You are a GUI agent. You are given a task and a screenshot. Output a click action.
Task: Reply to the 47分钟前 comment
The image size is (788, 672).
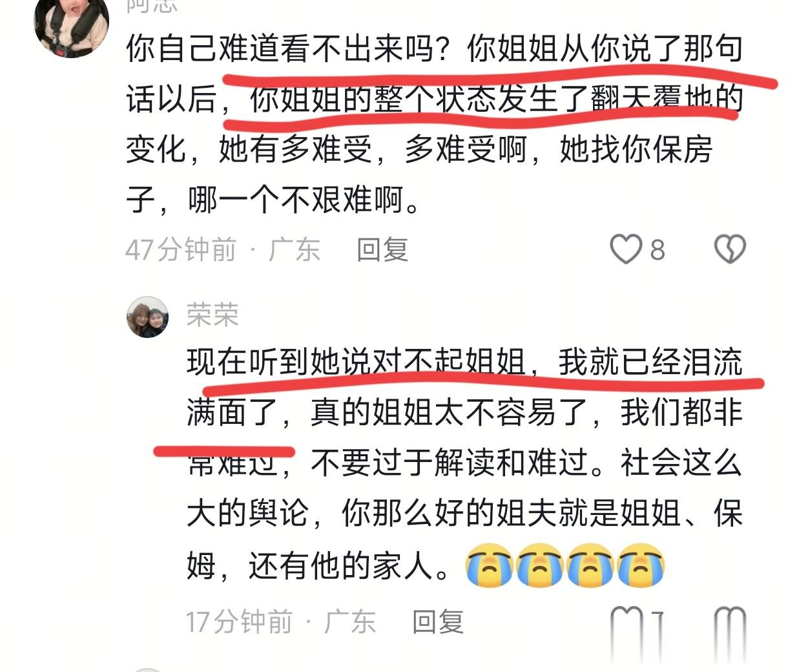382,249
